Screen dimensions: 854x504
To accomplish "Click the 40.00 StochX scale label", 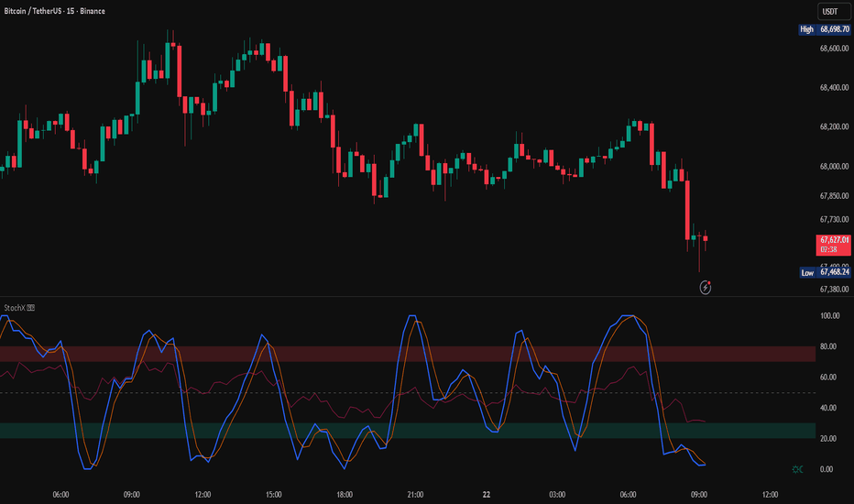I will (x=830, y=408).
